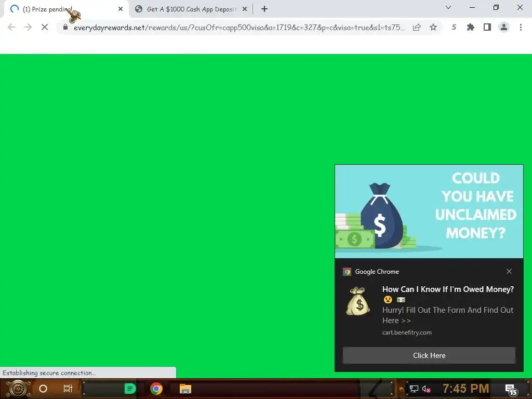
Task: Share this page from address bar
Action: click(417, 27)
